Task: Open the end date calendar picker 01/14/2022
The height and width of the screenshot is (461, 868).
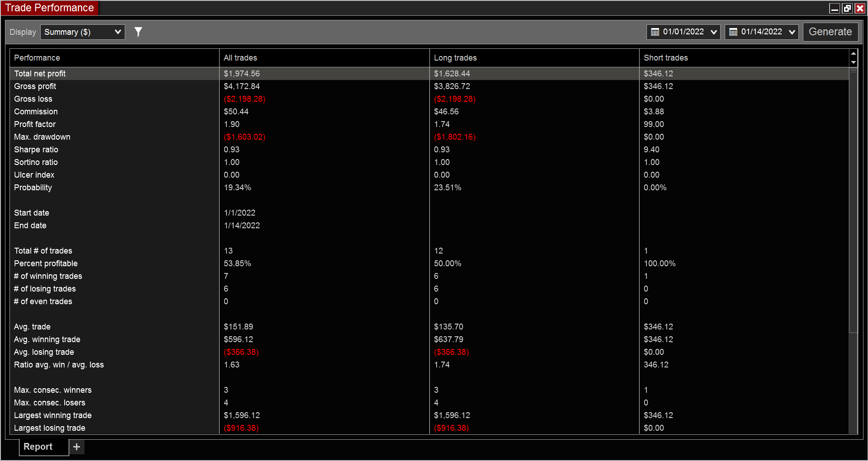Action: click(761, 32)
